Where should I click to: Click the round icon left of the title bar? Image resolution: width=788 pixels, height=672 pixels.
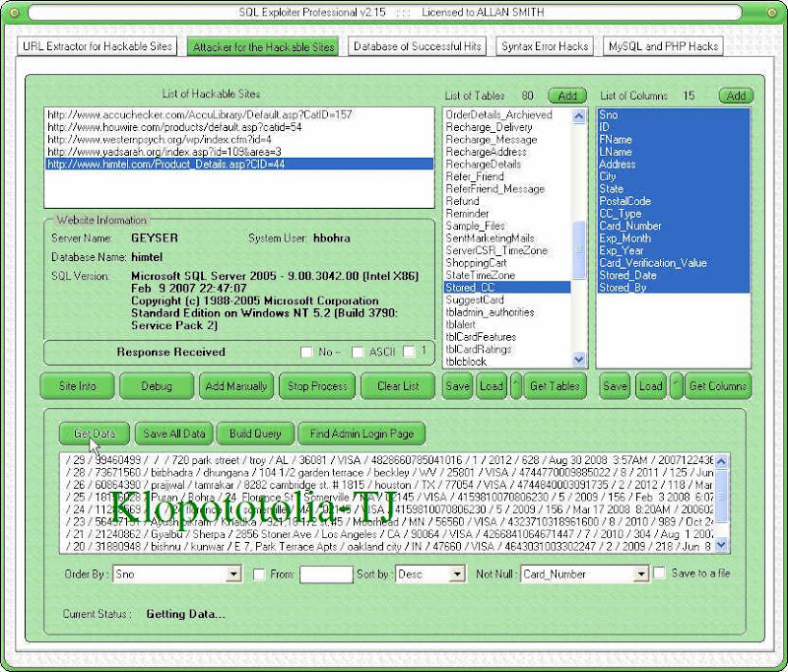[x=15, y=13]
